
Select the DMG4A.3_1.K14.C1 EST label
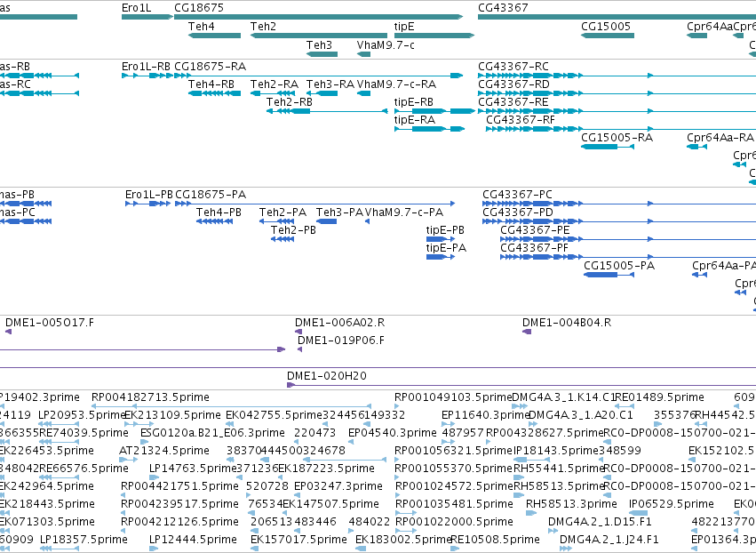tap(563, 397)
